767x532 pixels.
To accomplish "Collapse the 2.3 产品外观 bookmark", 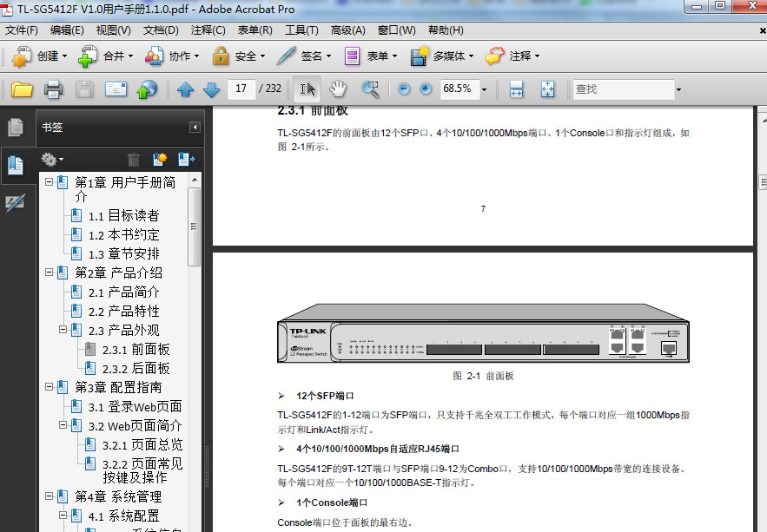I will tap(63, 329).
